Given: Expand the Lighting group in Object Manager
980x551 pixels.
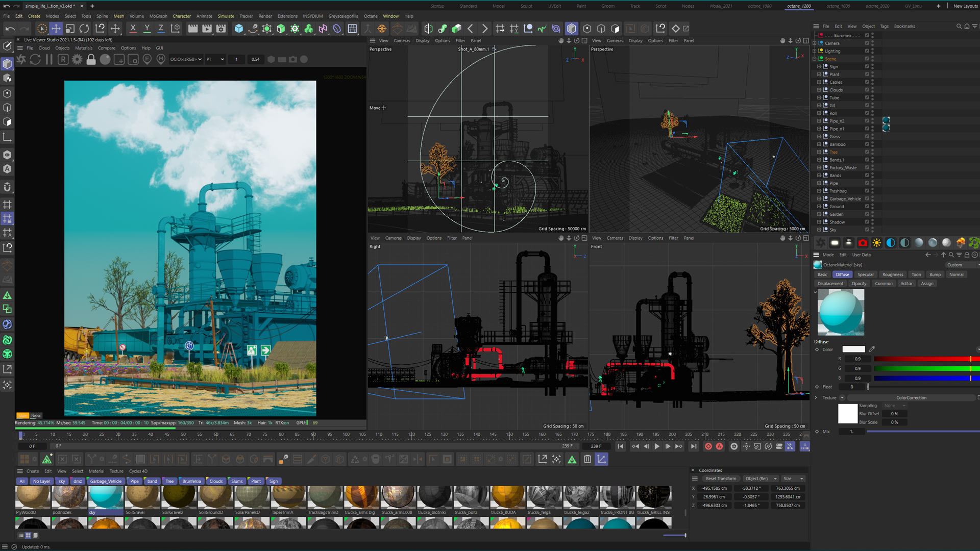Looking at the screenshot, I should (814, 51).
